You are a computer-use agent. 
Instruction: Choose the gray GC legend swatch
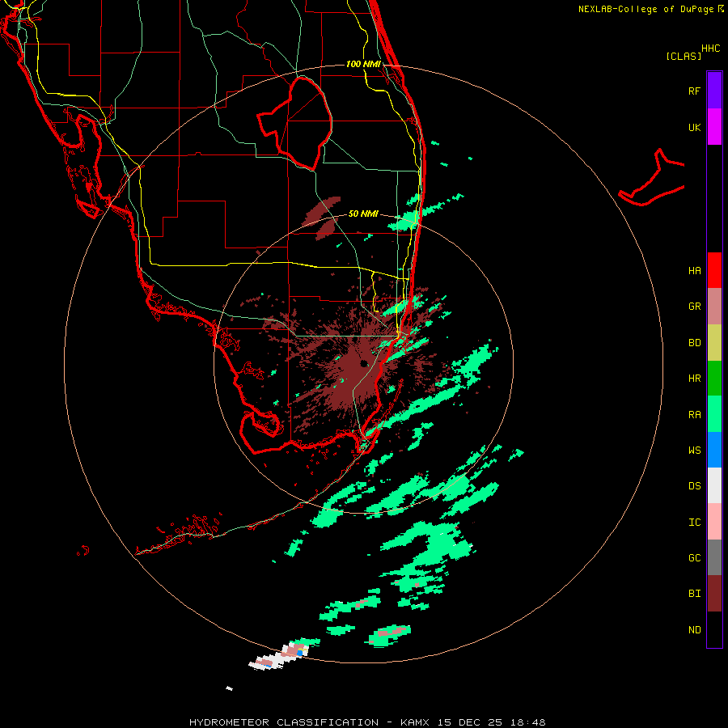714,557
